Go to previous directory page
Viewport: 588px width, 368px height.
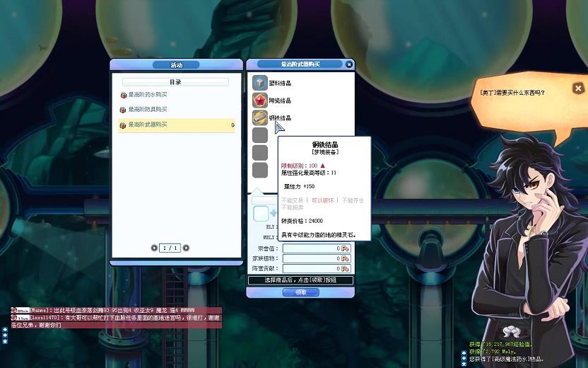click(x=155, y=248)
